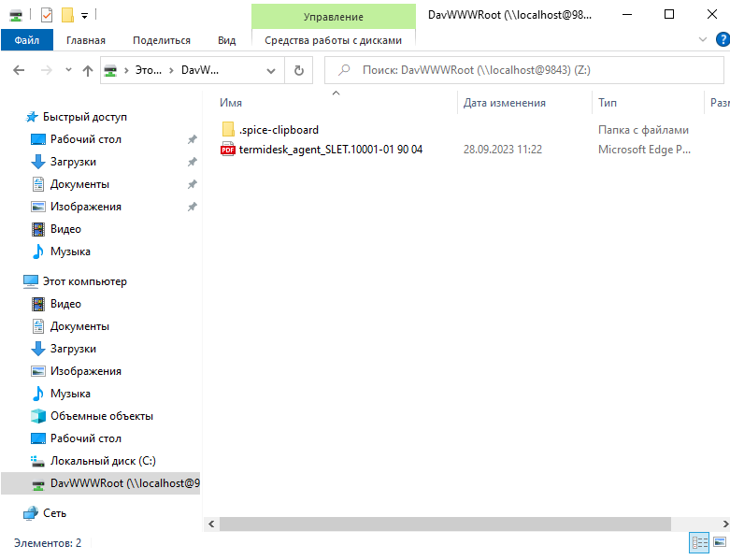Screen dimensions: 730x560
Task: Open the Файл menu
Action: [x=26, y=40]
